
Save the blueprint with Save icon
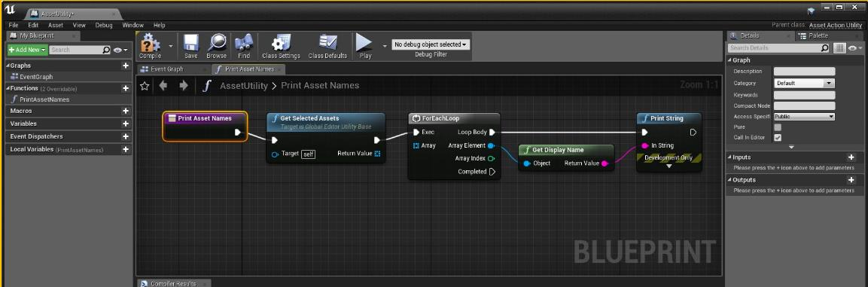191,45
